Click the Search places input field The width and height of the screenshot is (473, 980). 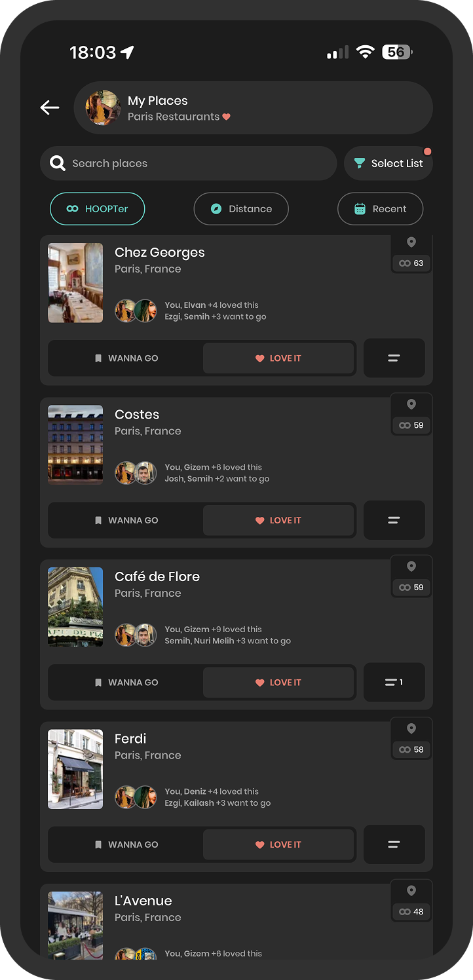(189, 163)
